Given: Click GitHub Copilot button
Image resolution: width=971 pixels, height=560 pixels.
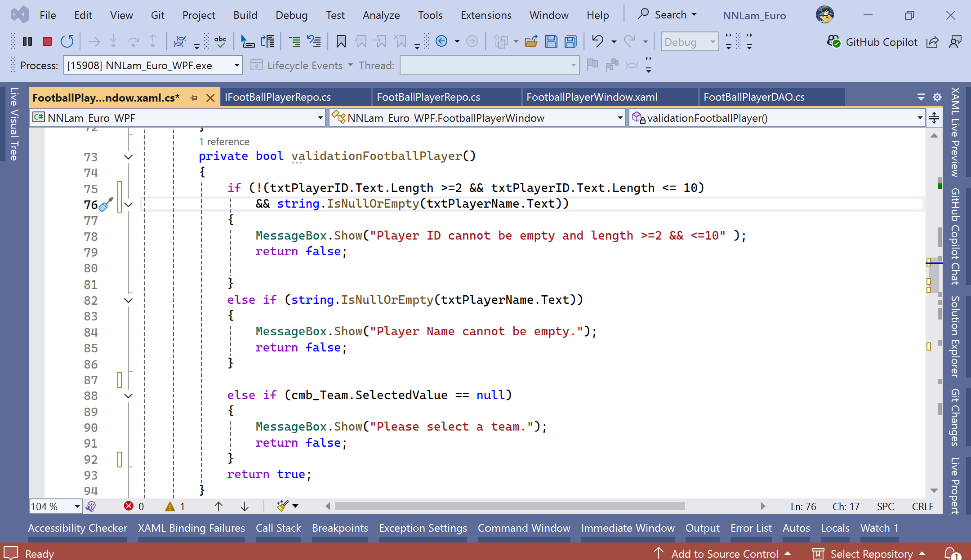Looking at the screenshot, I should pos(872,42).
